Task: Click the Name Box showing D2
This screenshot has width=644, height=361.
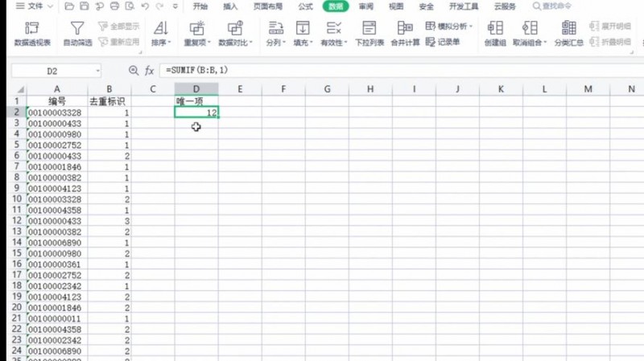Action: pyautogui.click(x=56, y=71)
